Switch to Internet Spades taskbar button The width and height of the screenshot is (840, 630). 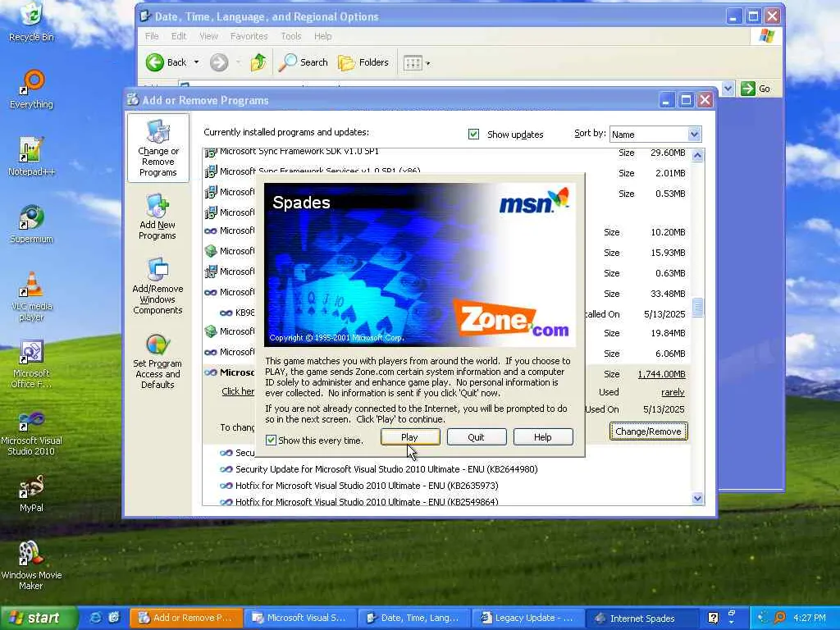pos(641,618)
